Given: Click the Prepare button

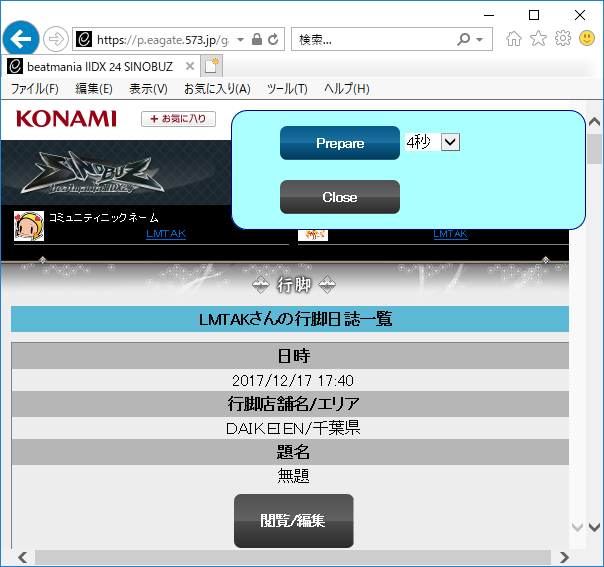Looking at the screenshot, I should point(340,143).
